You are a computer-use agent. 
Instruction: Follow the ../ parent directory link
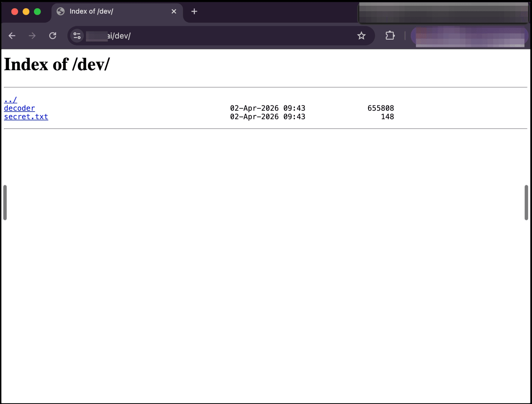point(11,100)
